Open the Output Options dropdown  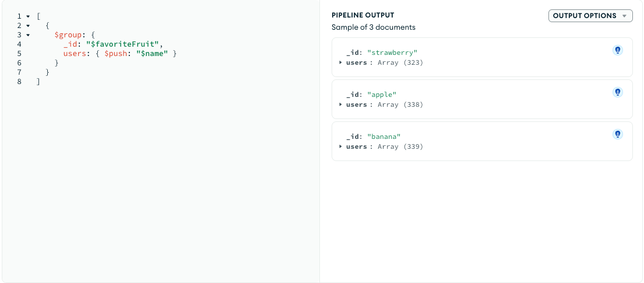590,16
